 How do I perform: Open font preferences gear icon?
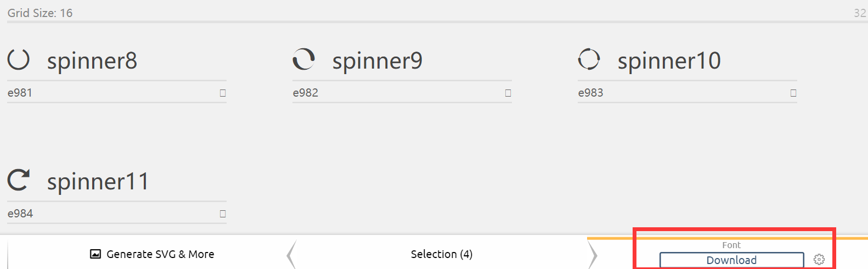(x=819, y=260)
